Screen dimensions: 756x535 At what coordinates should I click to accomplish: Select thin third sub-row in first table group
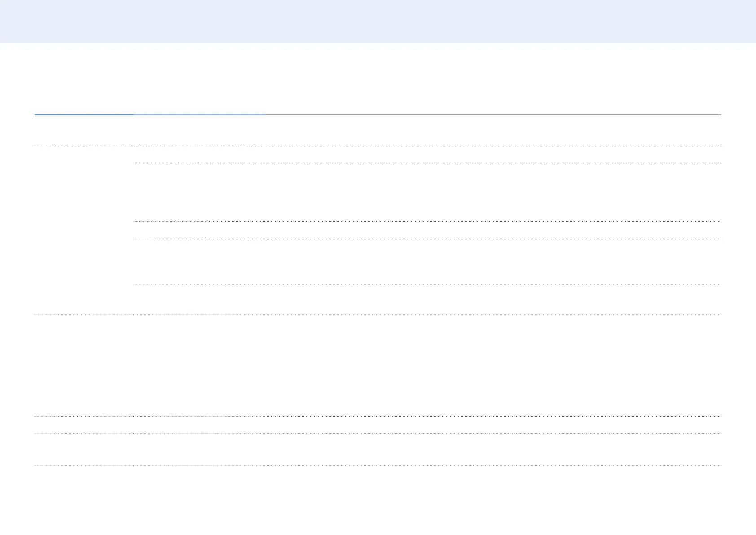[427, 230]
